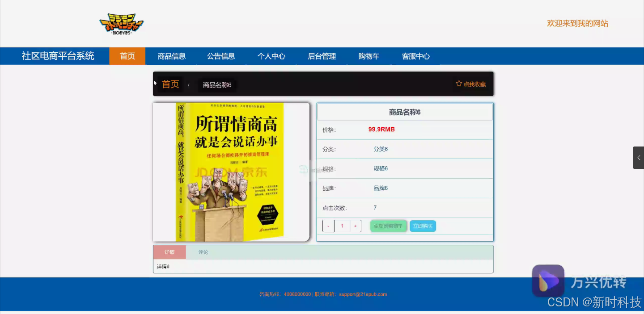644x314 pixels.
Task: Open the 购物车 navigation item
Action: pos(369,56)
